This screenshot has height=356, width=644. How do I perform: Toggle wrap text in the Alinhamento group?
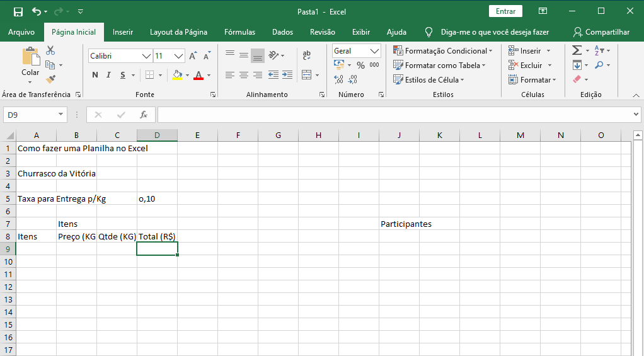pyautogui.click(x=307, y=55)
